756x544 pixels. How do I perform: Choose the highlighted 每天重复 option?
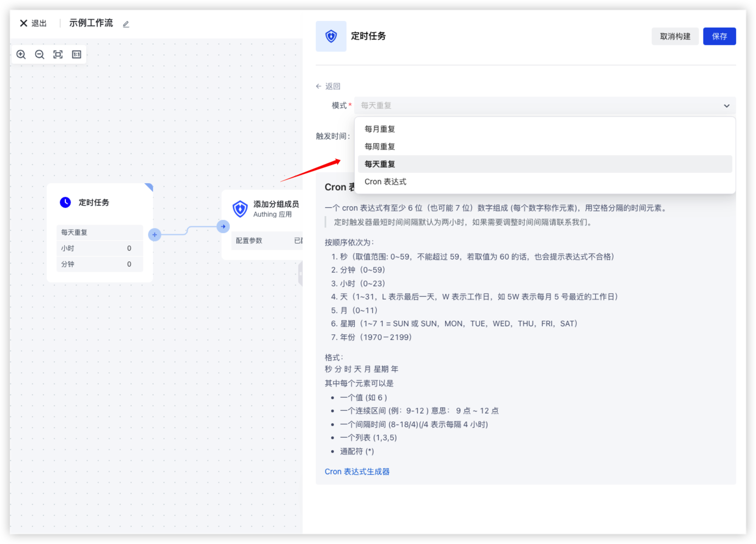[x=380, y=164]
